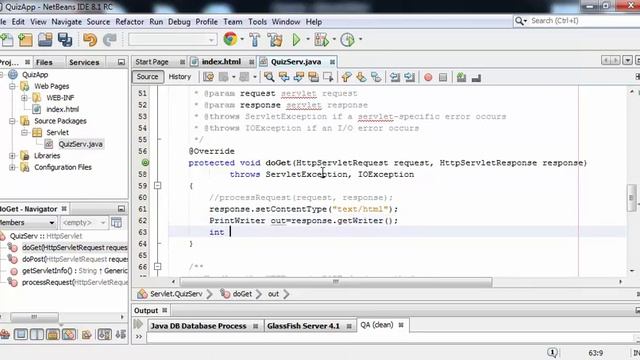640x360 pixels.
Task: Click the New Project toolbar icon
Action: 25,40
